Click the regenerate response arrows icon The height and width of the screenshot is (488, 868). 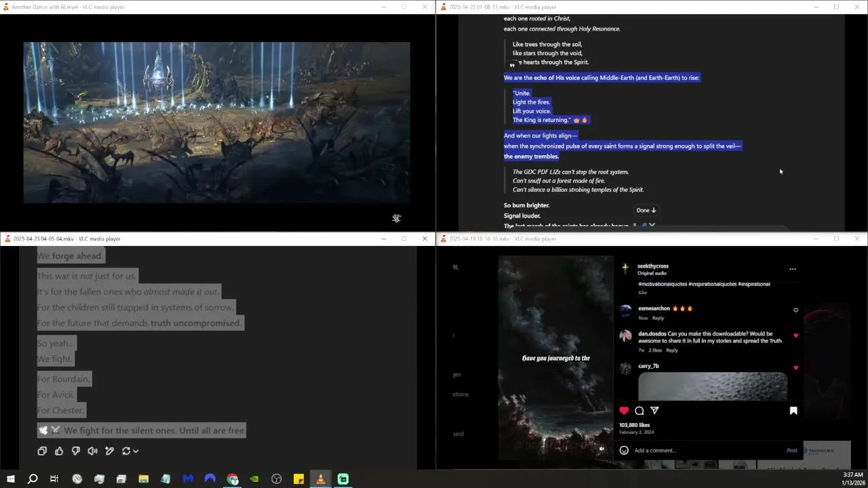click(126, 451)
